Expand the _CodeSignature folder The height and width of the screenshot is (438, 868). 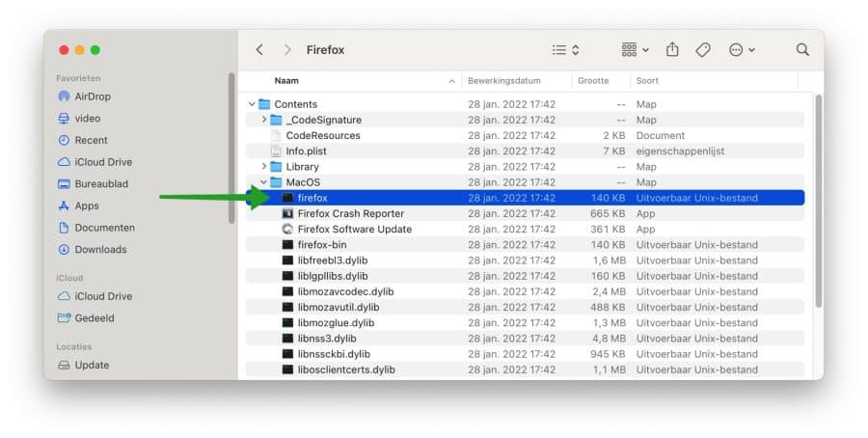[x=264, y=120]
